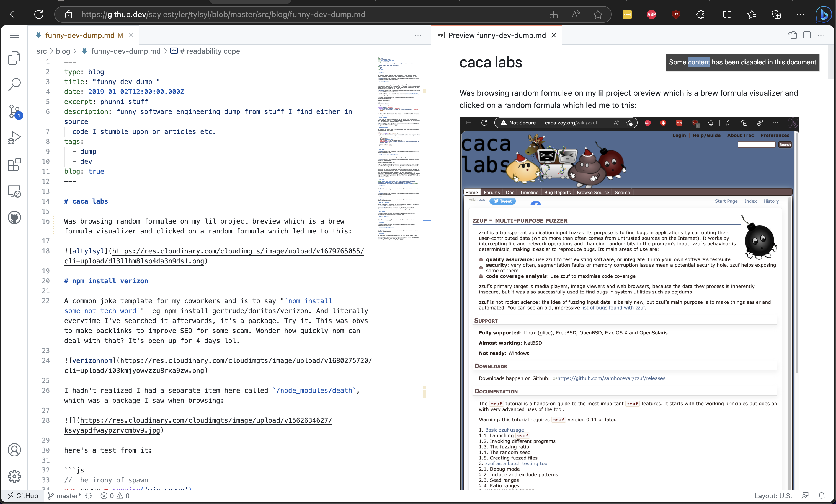Select the funny-dev-dump.md editor tab
Image resolution: width=836 pixels, height=504 pixels.
click(84, 35)
